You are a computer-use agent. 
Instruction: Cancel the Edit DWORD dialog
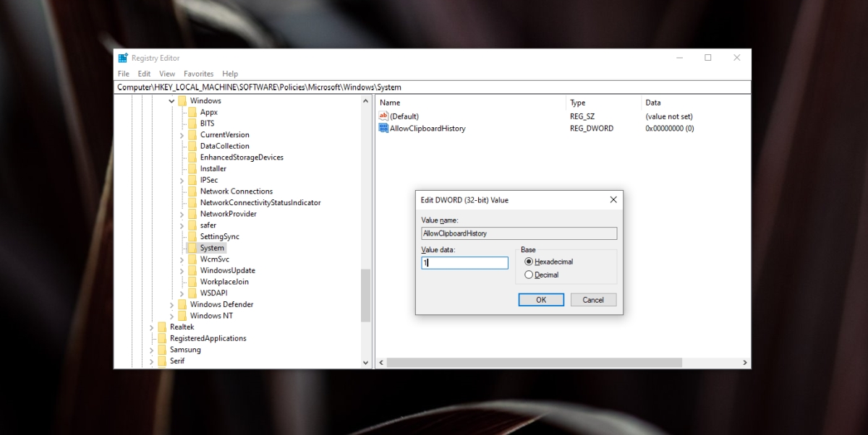593,299
